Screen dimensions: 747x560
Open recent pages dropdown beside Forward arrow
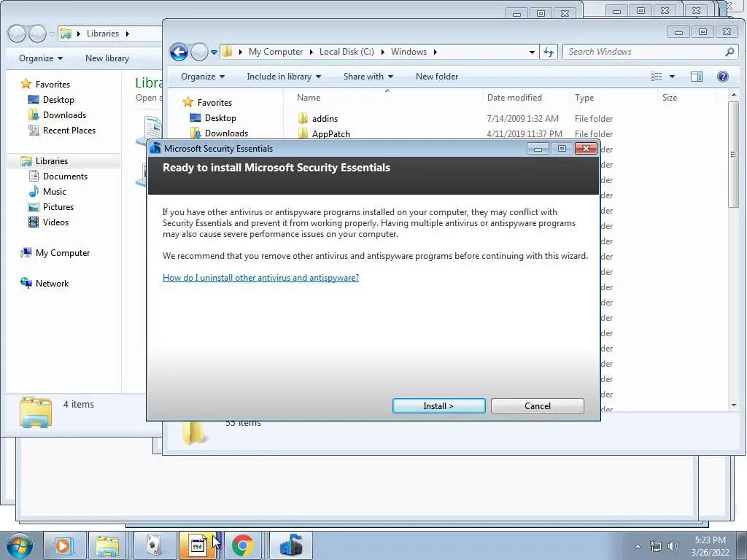(x=214, y=52)
